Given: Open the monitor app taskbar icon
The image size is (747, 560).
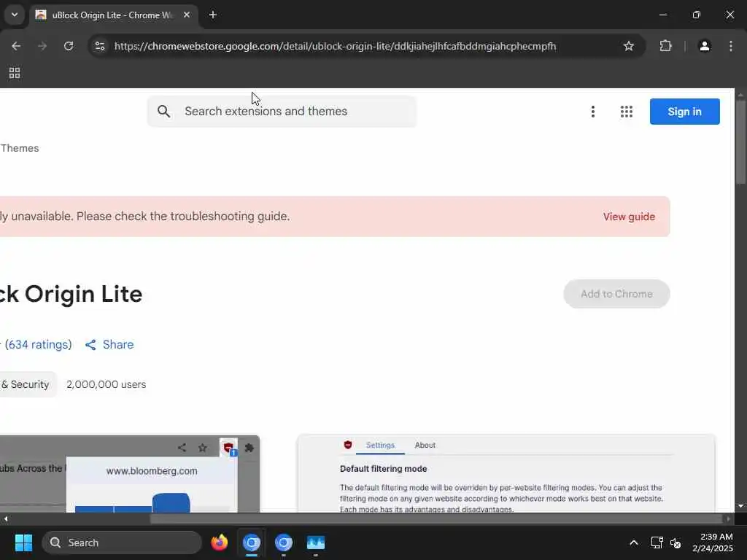Looking at the screenshot, I should (x=315, y=542).
